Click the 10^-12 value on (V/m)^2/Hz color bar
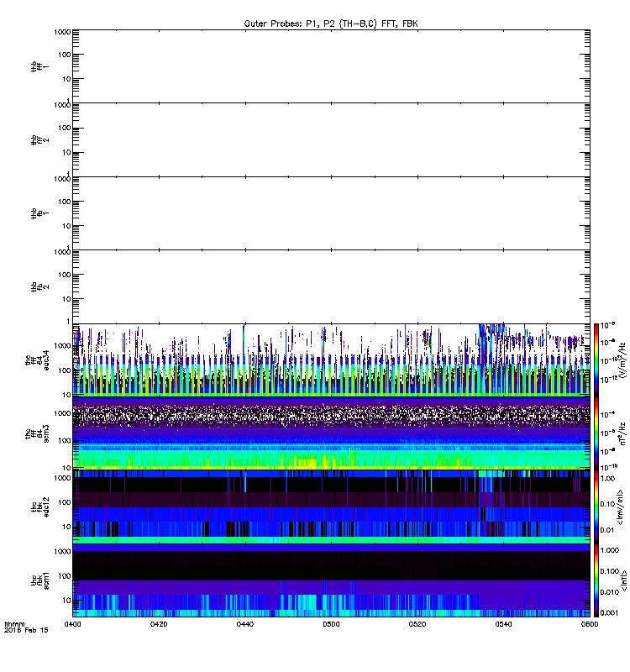The width and height of the screenshot is (630, 672). coord(608,380)
